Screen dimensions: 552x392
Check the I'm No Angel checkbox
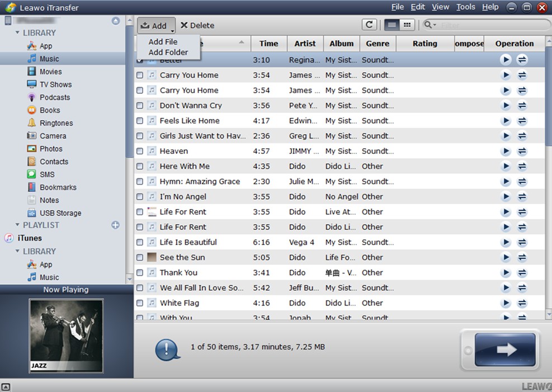pos(140,197)
